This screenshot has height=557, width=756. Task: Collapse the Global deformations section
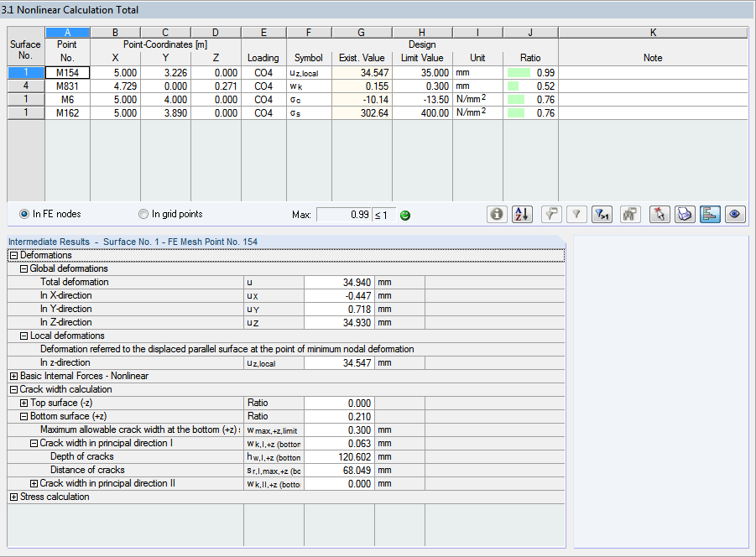[x=23, y=268]
